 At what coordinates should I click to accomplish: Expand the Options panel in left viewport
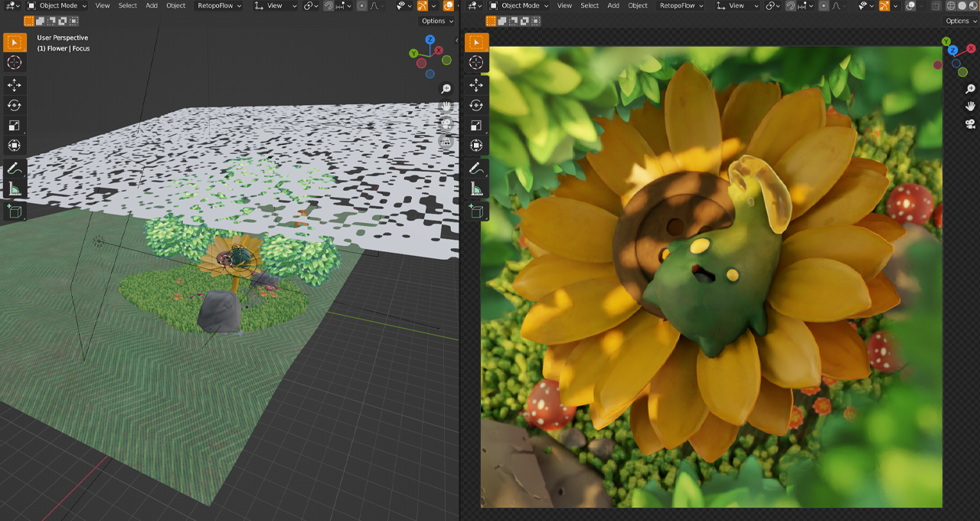(x=435, y=21)
